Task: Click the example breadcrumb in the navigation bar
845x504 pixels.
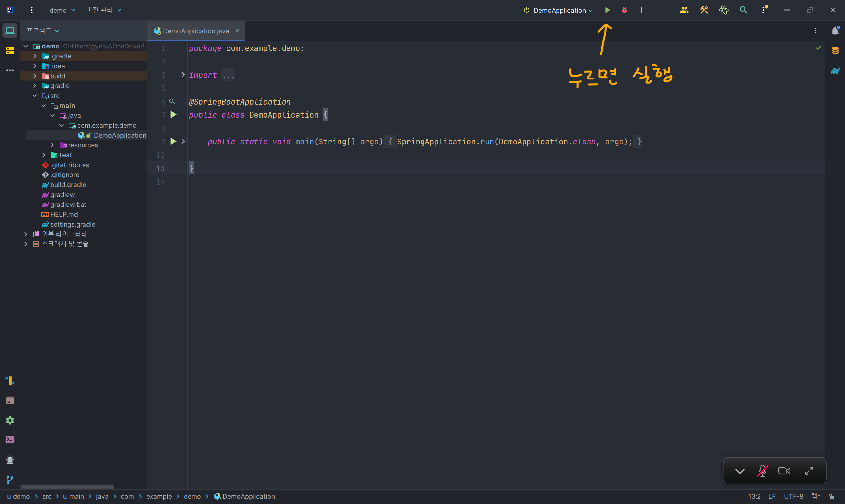Action: point(159,496)
